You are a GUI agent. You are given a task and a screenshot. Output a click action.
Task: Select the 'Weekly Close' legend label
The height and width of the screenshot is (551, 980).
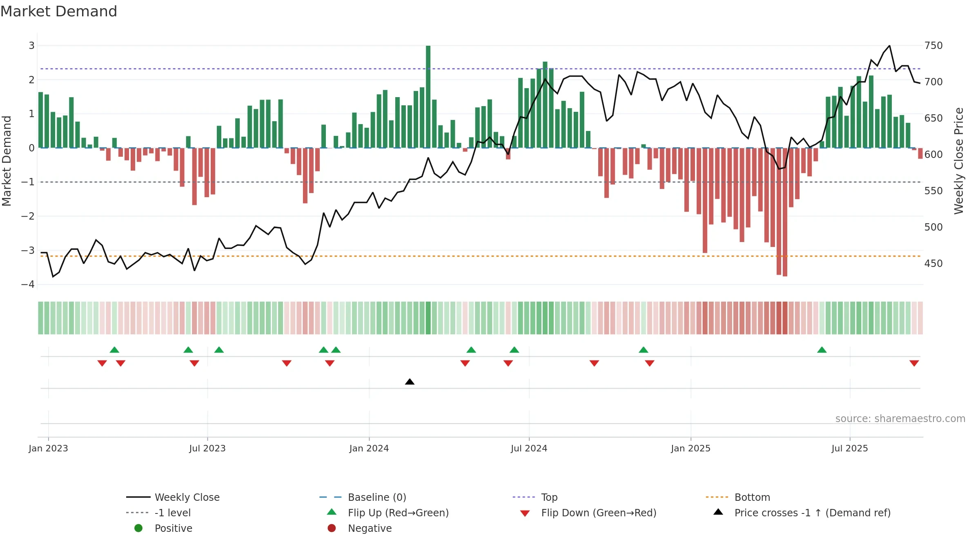pos(187,497)
